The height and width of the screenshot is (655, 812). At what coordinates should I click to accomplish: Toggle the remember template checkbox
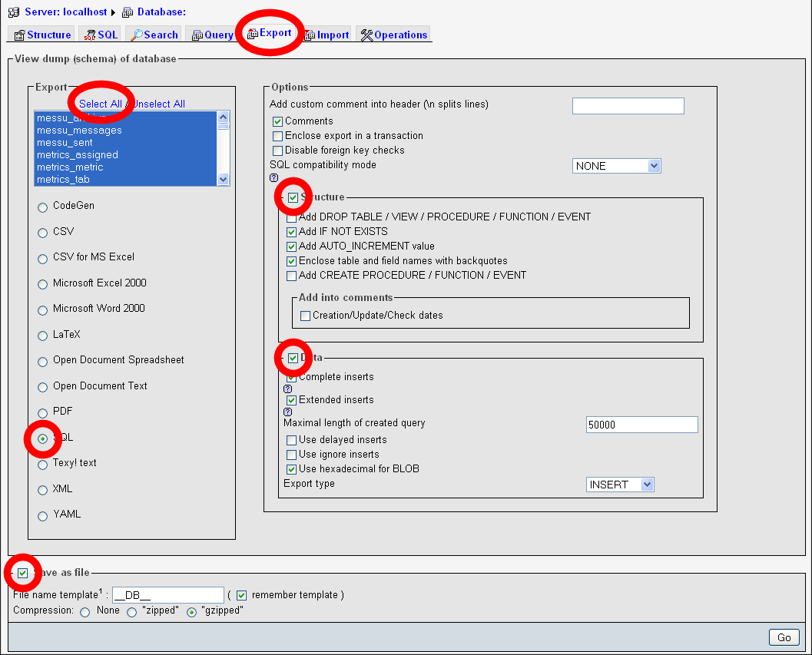(241, 595)
